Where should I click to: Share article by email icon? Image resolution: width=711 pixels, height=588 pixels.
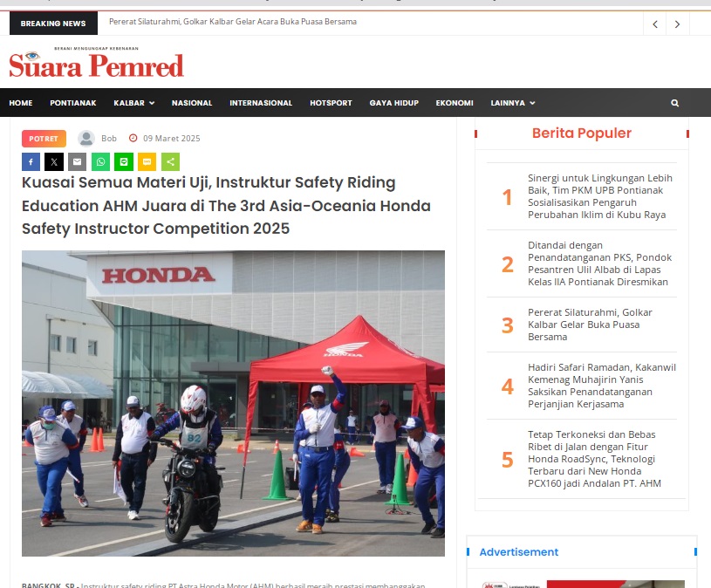[77, 162]
